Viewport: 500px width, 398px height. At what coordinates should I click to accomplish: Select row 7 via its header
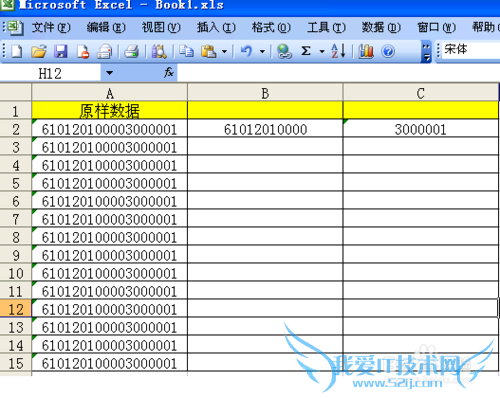coord(16,219)
